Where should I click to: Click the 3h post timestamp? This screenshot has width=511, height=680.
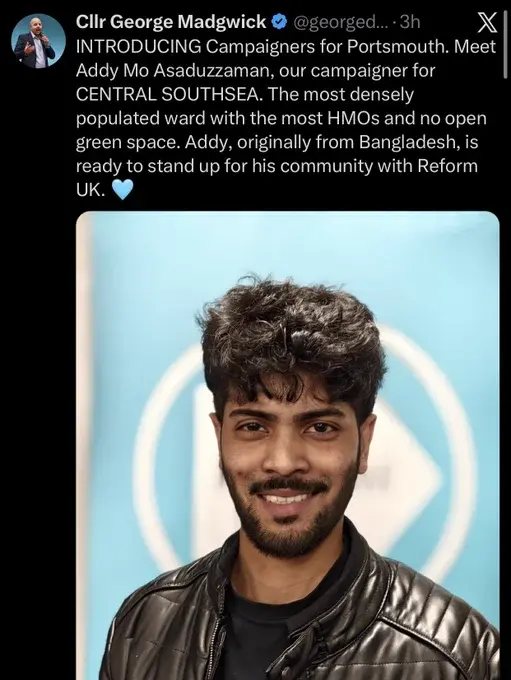(409, 22)
